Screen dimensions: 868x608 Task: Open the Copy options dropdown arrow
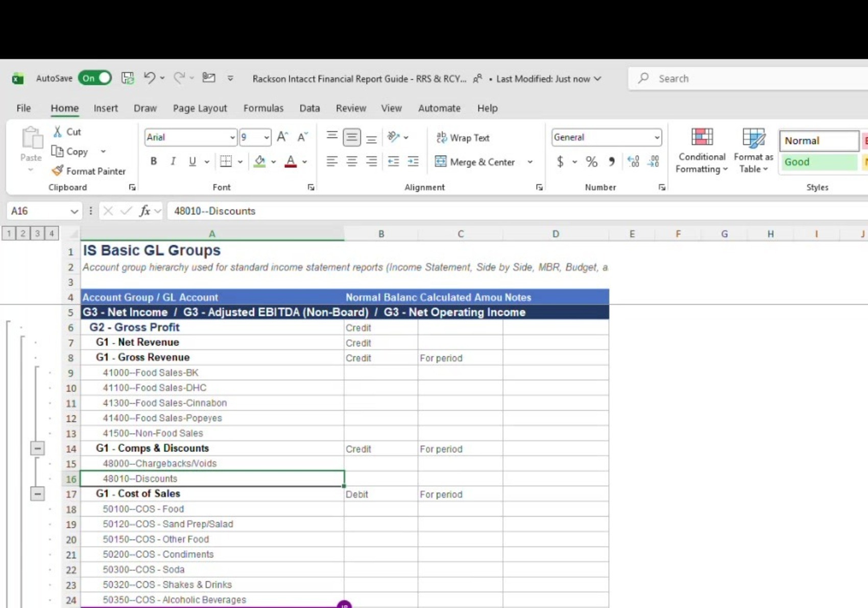[x=103, y=152]
